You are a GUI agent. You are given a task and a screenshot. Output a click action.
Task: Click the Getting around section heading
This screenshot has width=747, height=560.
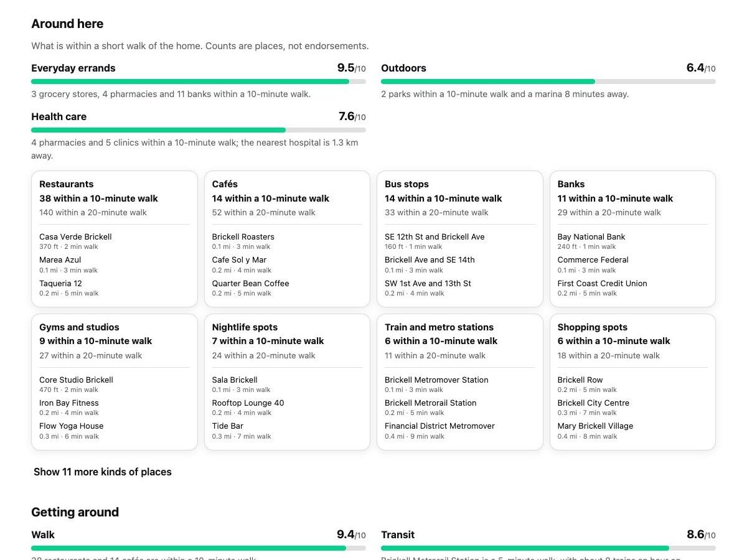tap(75, 512)
